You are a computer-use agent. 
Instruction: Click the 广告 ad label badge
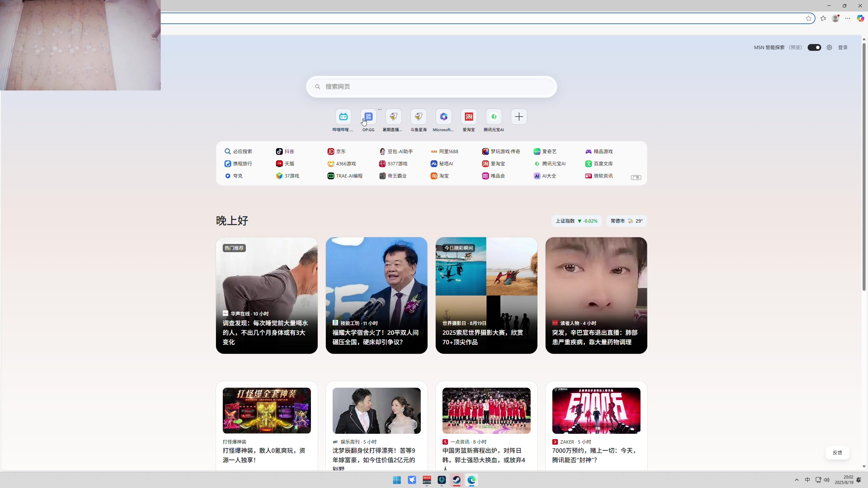636,178
